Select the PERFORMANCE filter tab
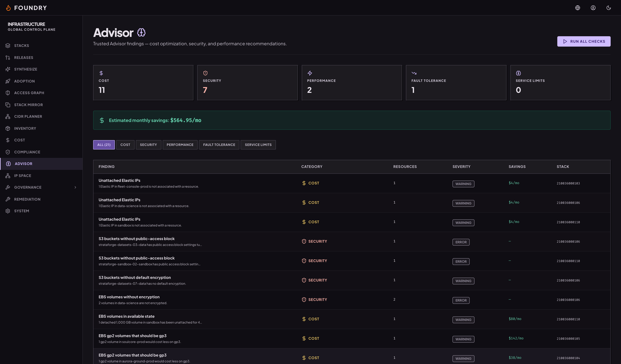 (x=180, y=145)
